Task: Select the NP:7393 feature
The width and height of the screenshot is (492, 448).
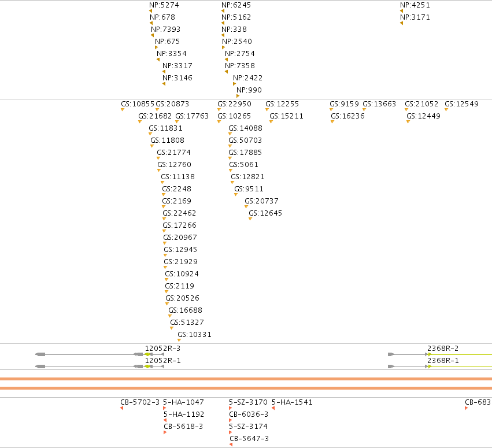Action: [x=166, y=29]
